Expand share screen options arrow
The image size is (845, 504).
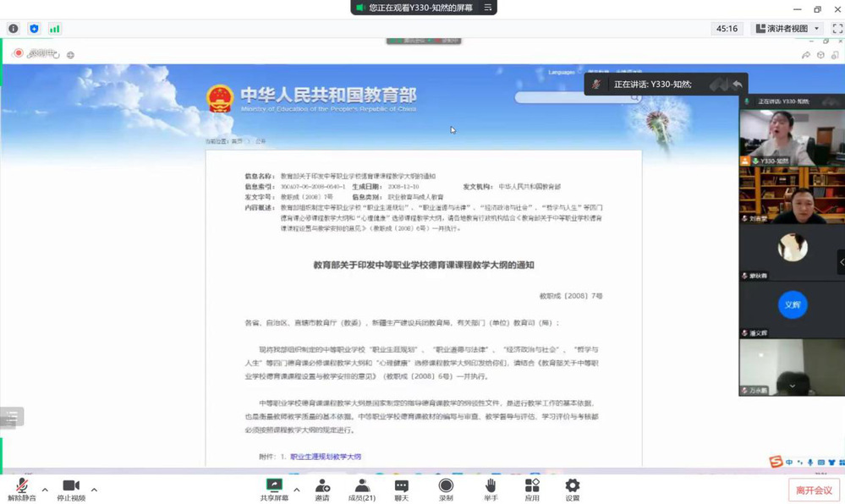click(296, 490)
